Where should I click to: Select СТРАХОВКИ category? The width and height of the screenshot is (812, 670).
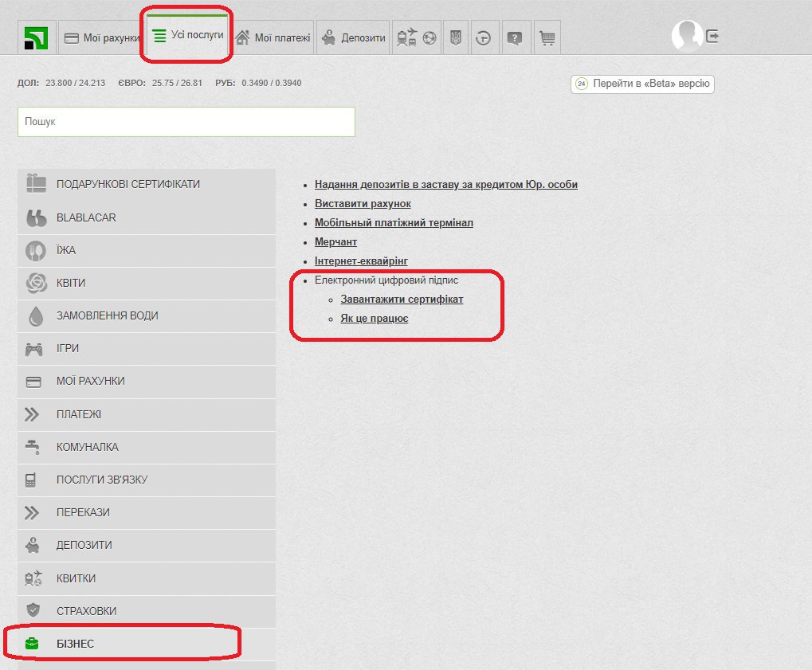[147, 612]
